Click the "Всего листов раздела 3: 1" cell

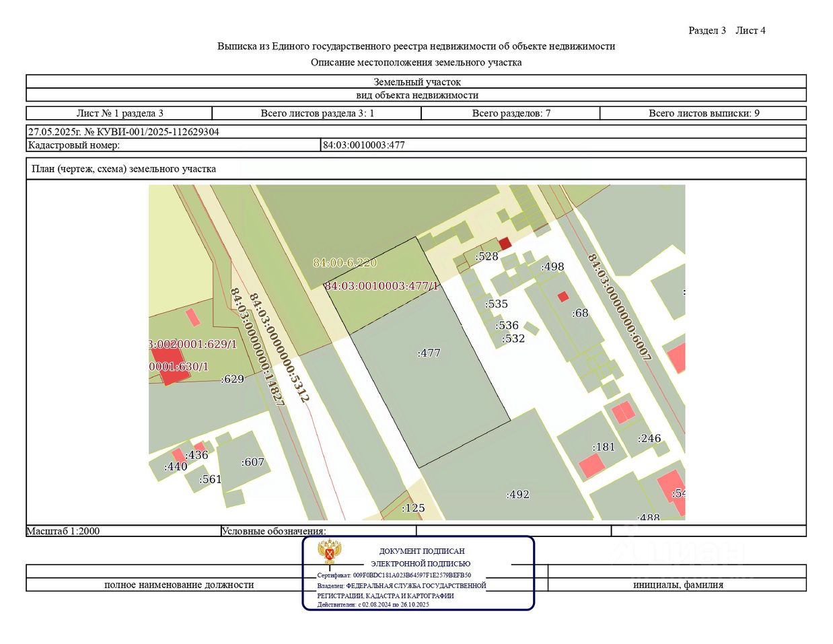[317, 113]
